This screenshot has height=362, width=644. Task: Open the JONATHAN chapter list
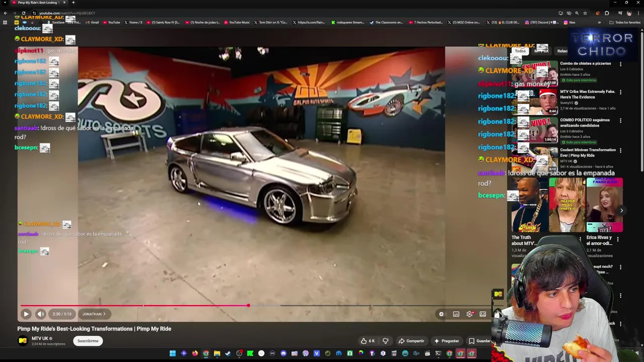pyautogui.click(x=94, y=314)
